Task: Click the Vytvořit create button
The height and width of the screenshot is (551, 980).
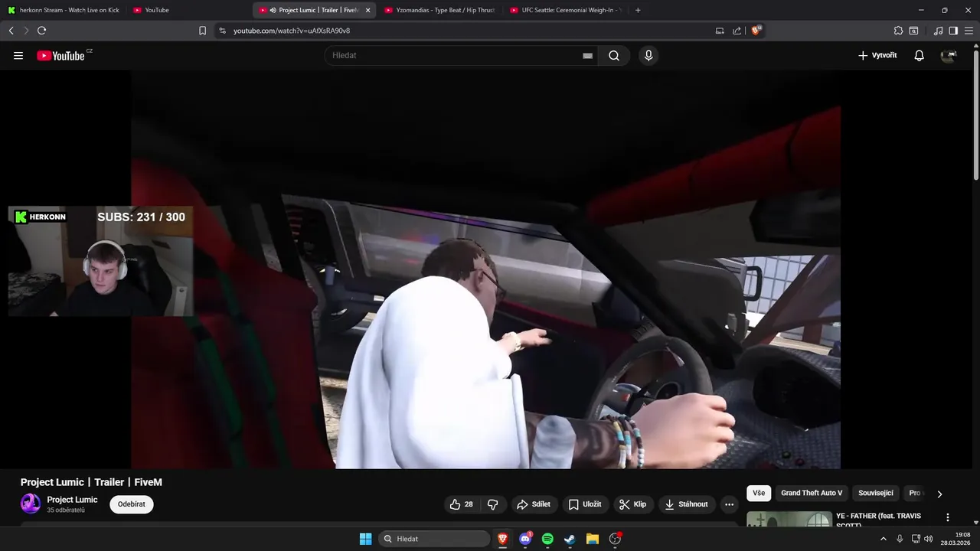Action: click(x=877, y=55)
